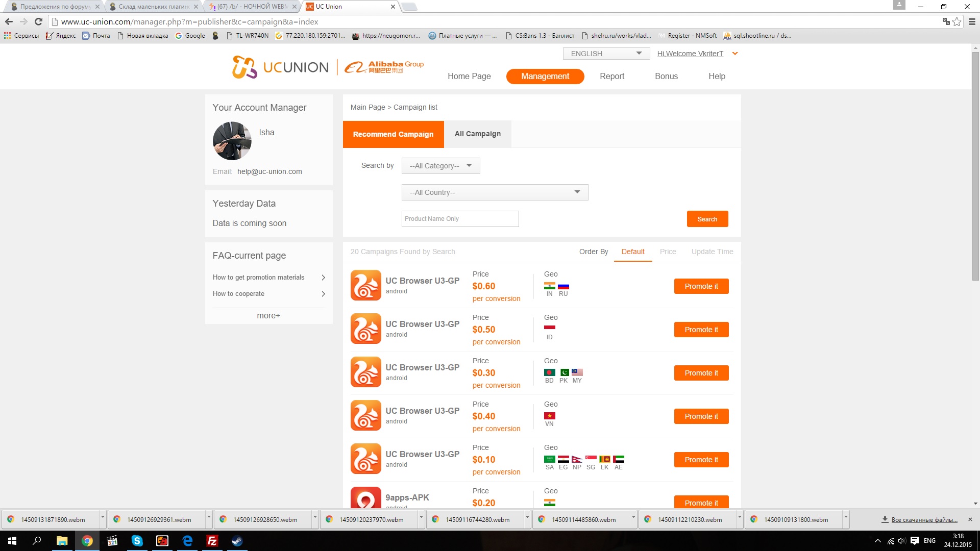The height and width of the screenshot is (551, 980).
Task: Promote the $0.50 UC Browser campaign
Action: point(701,330)
